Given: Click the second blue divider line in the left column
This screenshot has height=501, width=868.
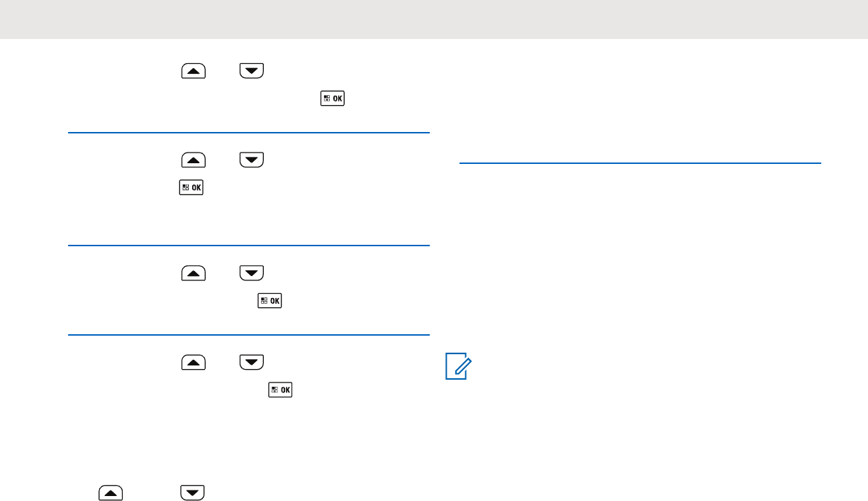Looking at the screenshot, I should click(x=249, y=246).
